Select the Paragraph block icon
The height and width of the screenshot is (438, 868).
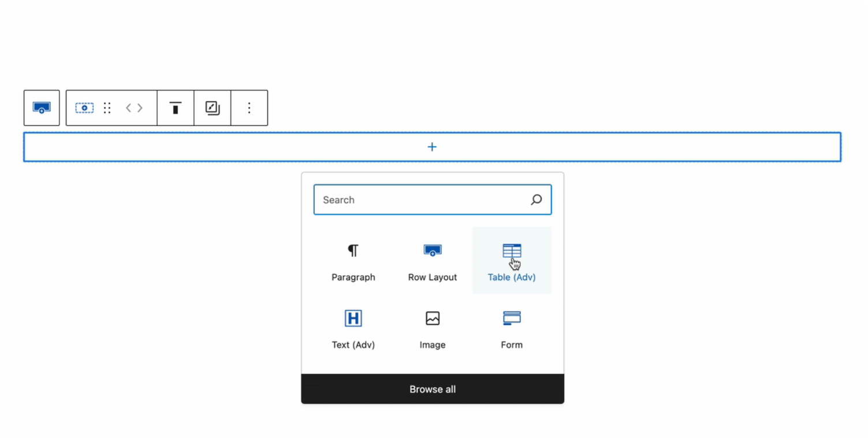pyautogui.click(x=353, y=250)
